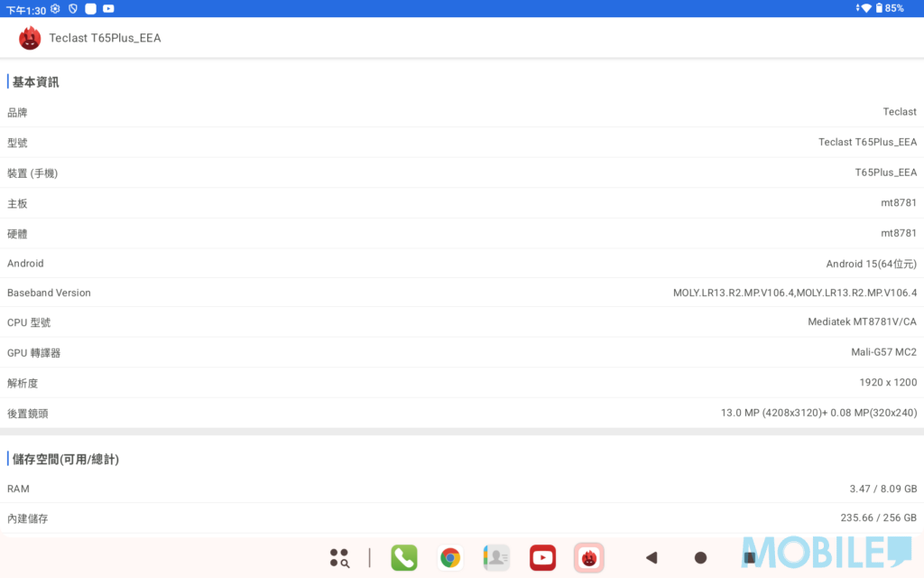Tap the 基本資訊 section header
924x578 pixels.
point(36,82)
